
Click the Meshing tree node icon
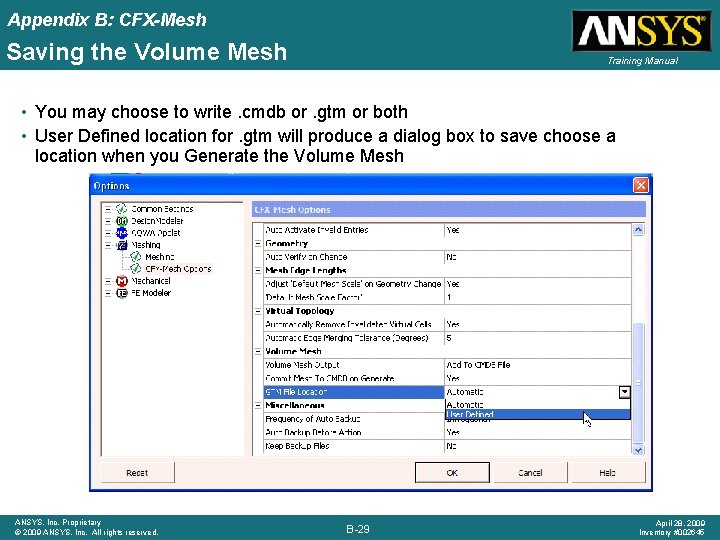click(x=121, y=245)
